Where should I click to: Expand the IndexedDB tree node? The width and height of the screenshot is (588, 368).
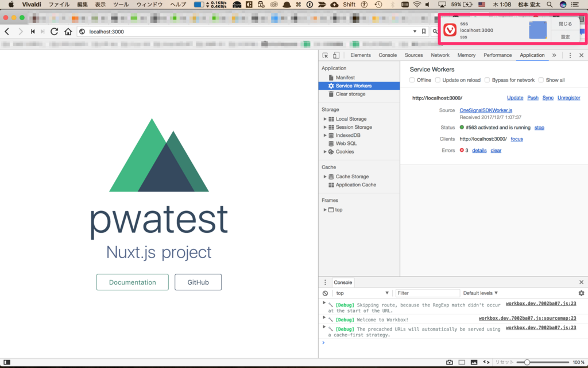(325, 135)
